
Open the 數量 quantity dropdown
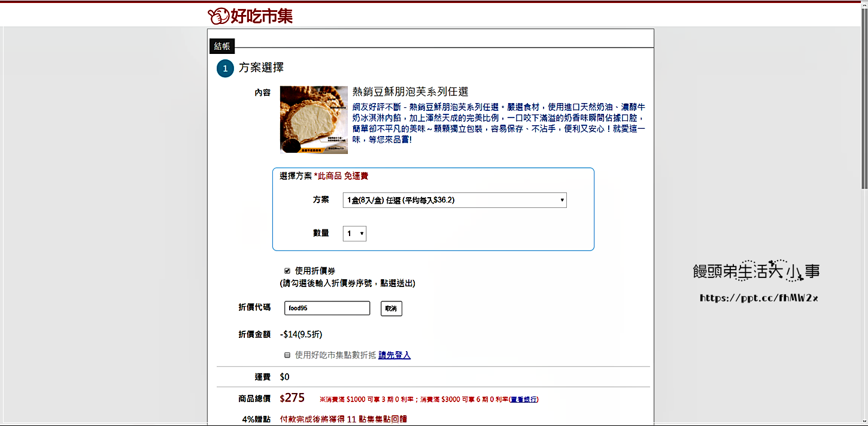(x=354, y=233)
